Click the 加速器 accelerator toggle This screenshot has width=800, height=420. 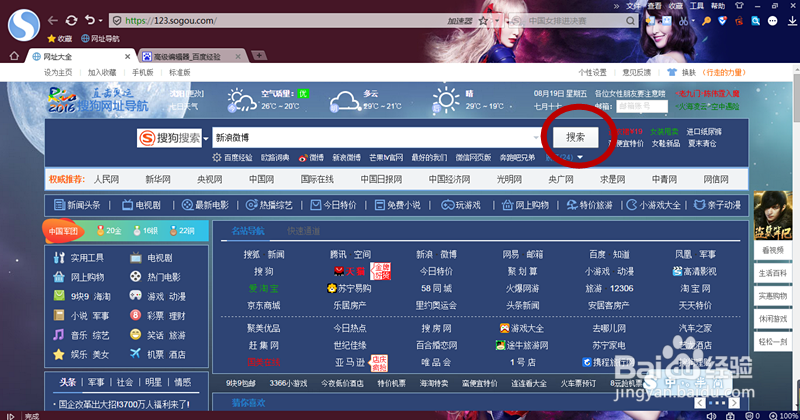click(x=460, y=21)
